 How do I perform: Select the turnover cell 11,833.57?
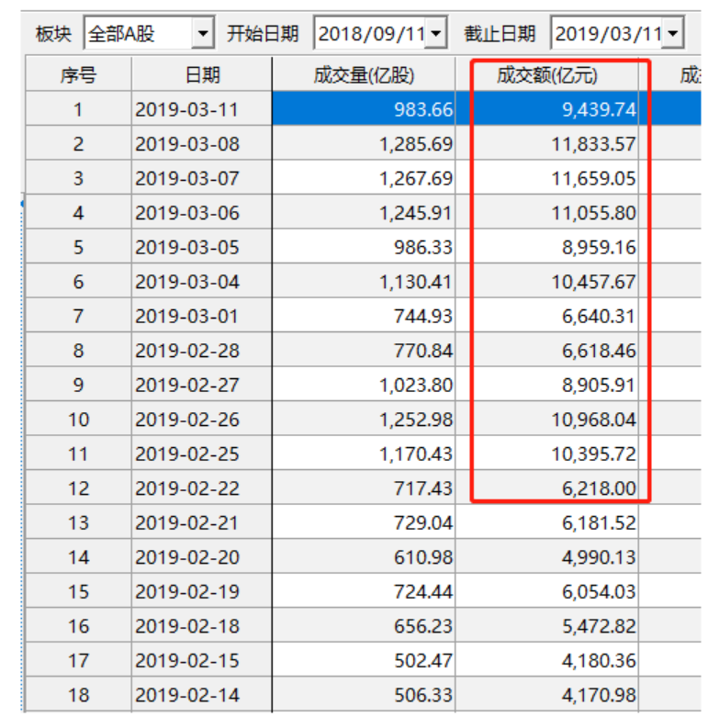[593, 144]
